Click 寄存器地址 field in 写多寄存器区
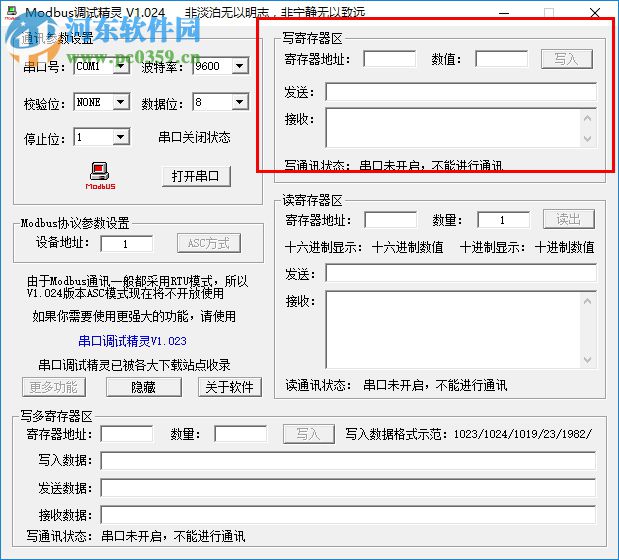The height and width of the screenshot is (560, 619). click(127, 434)
